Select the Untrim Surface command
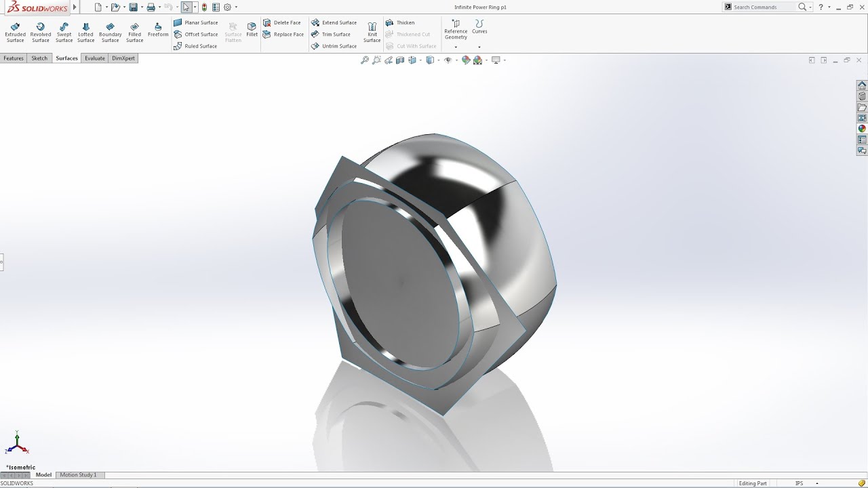 click(334, 46)
